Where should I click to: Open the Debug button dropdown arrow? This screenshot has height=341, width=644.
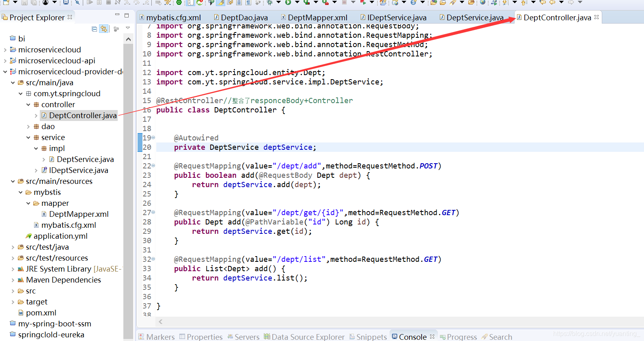click(x=278, y=2)
